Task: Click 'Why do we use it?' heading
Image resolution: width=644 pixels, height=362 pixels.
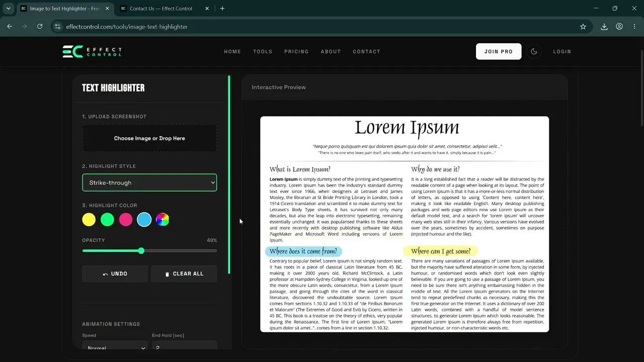Action: point(435,169)
